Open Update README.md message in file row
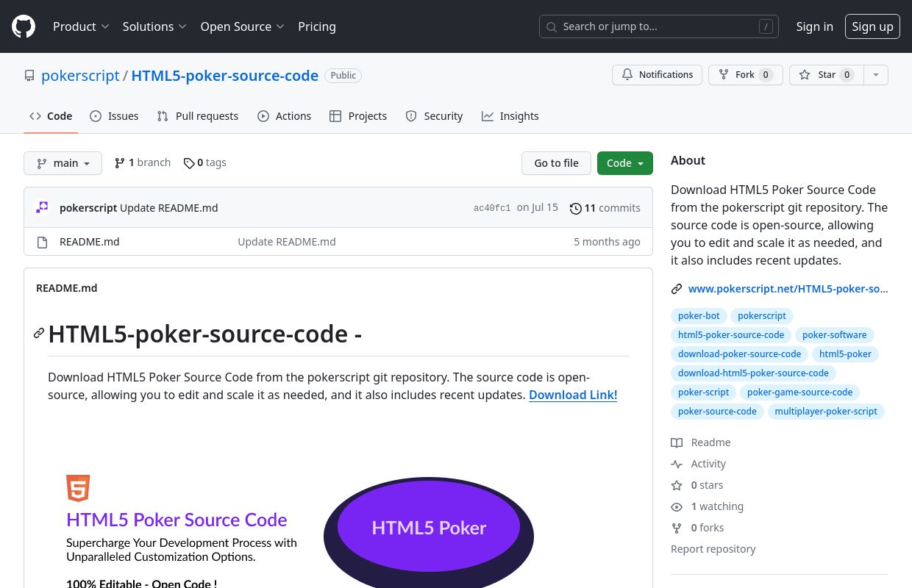Image resolution: width=912 pixels, height=588 pixels. coord(287,242)
